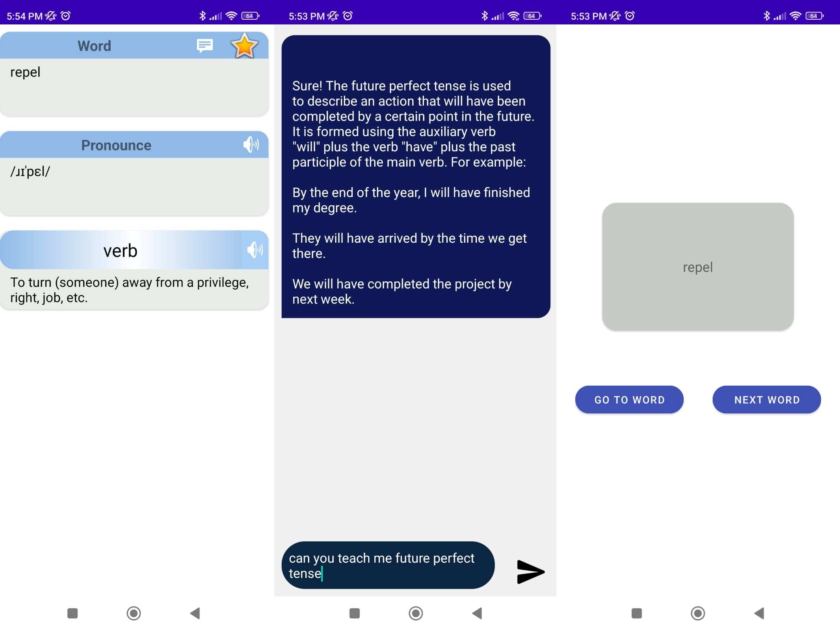Image resolution: width=840 pixels, height=632 pixels.
Task: Tap the definition text under verb
Action: pyautogui.click(x=130, y=290)
